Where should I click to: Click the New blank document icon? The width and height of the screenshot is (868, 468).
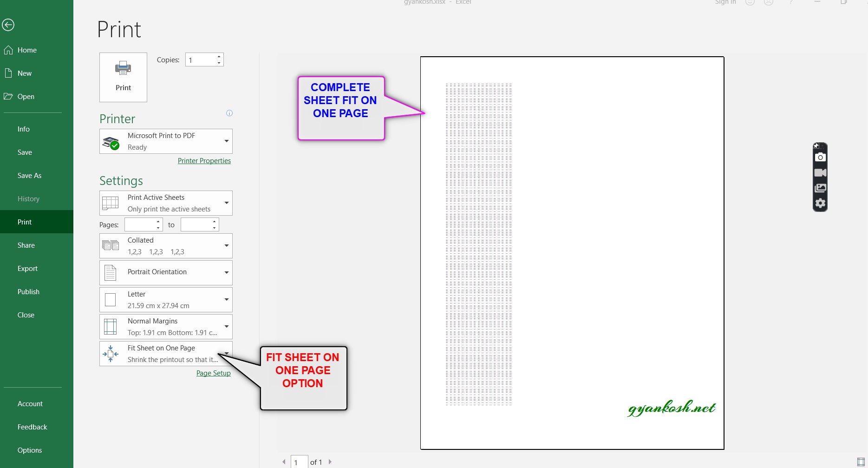[8, 73]
